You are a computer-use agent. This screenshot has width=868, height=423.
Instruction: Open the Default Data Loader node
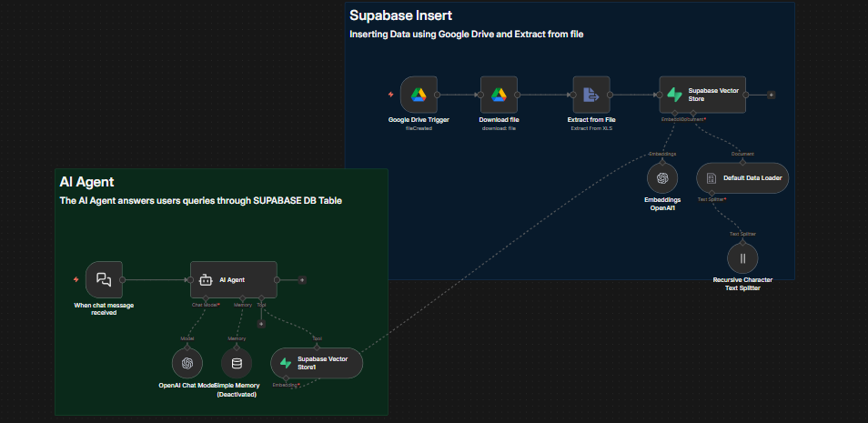pos(742,177)
